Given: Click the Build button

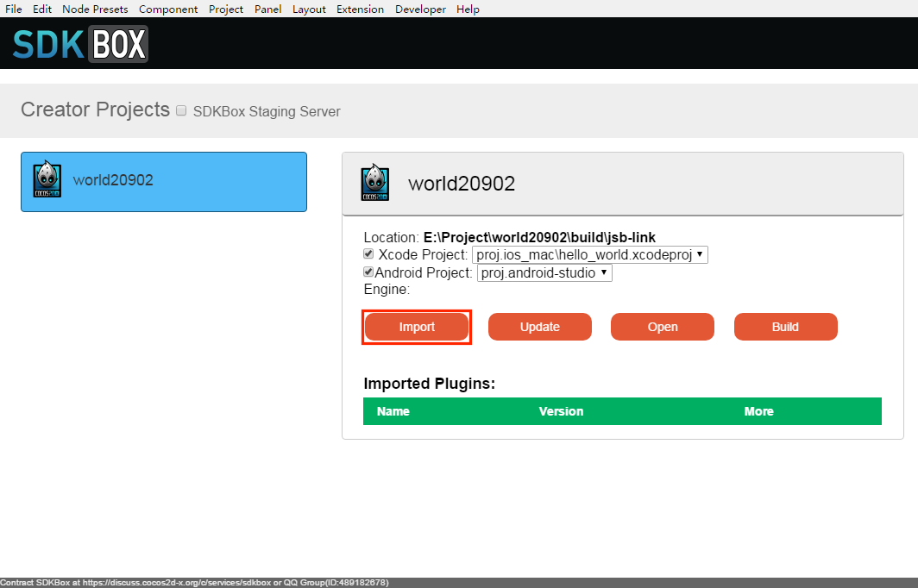Looking at the screenshot, I should pos(785,327).
